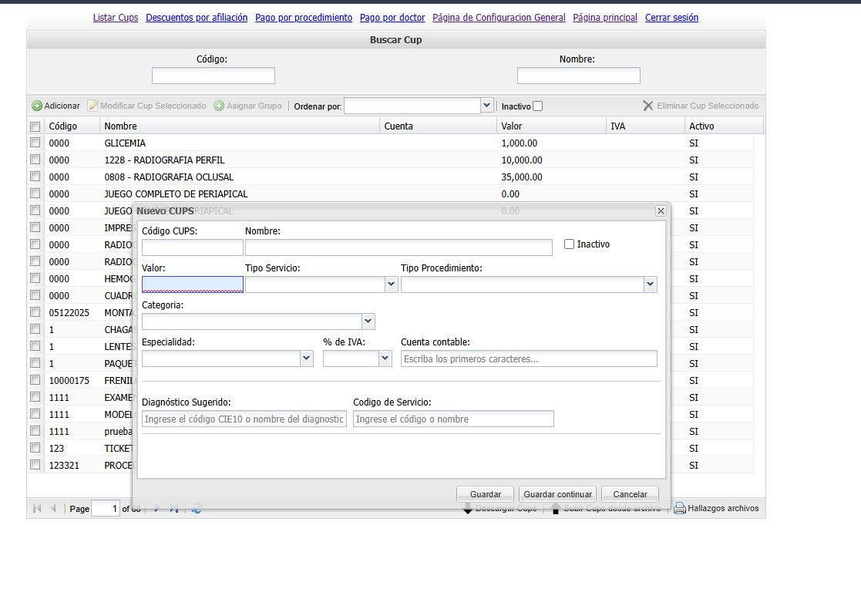Expand the Tipo Procedimiento dropdown
The image size is (861, 616).
650,284
